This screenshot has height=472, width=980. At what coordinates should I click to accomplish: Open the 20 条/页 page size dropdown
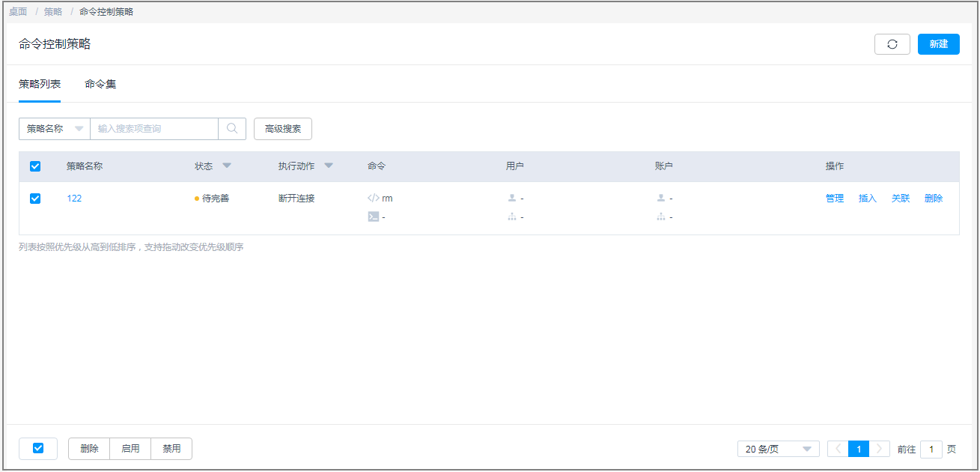[x=778, y=450]
